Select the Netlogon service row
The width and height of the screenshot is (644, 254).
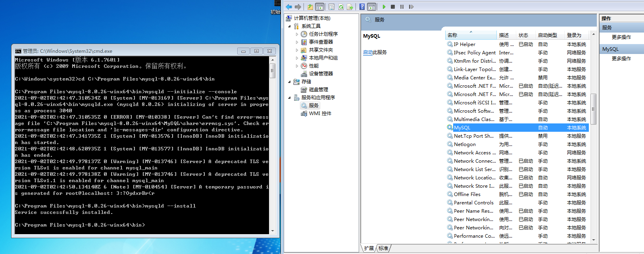(517, 144)
